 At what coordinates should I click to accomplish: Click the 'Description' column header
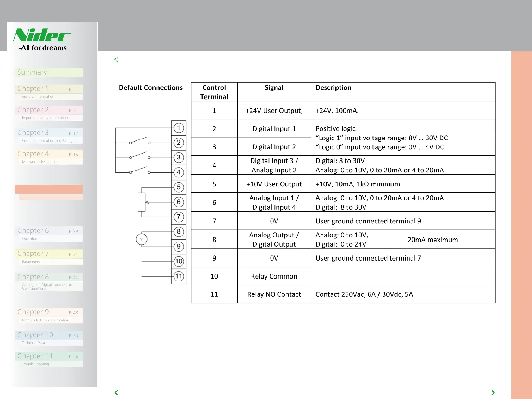click(x=403, y=92)
